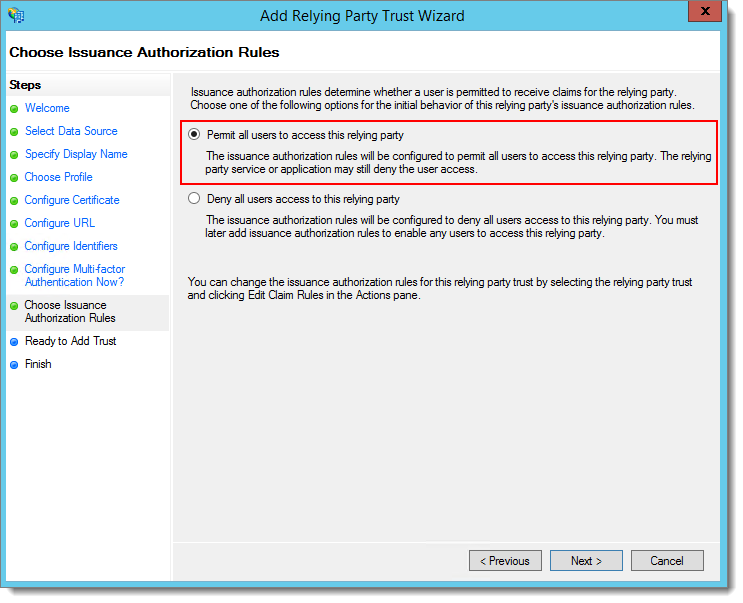Click the green bullet beside Select Data Source
The height and width of the screenshot is (603, 743).
pos(14,132)
